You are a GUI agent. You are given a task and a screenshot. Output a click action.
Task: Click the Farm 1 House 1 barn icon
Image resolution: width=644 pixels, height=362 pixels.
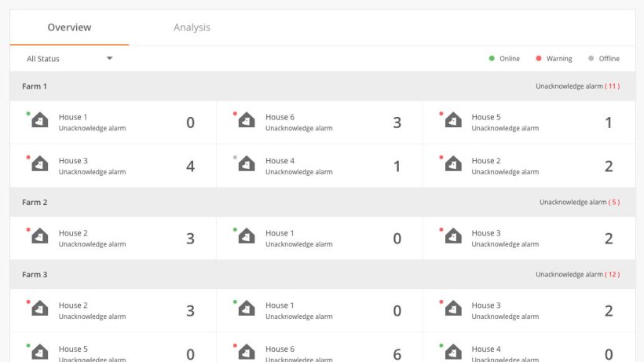(x=40, y=121)
